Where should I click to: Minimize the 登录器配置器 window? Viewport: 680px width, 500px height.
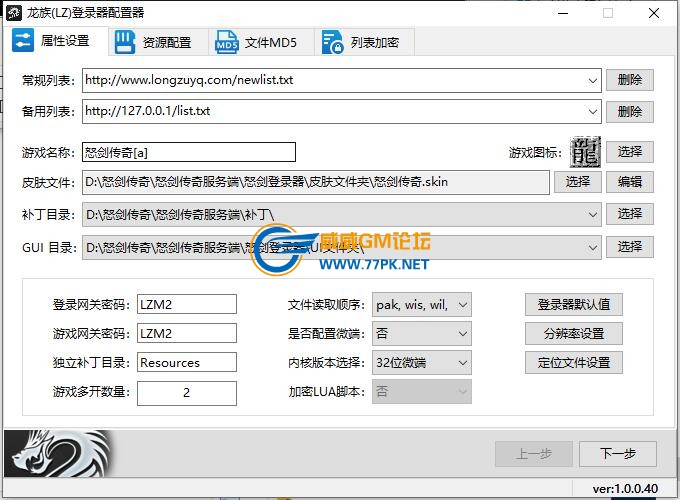click(x=563, y=13)
